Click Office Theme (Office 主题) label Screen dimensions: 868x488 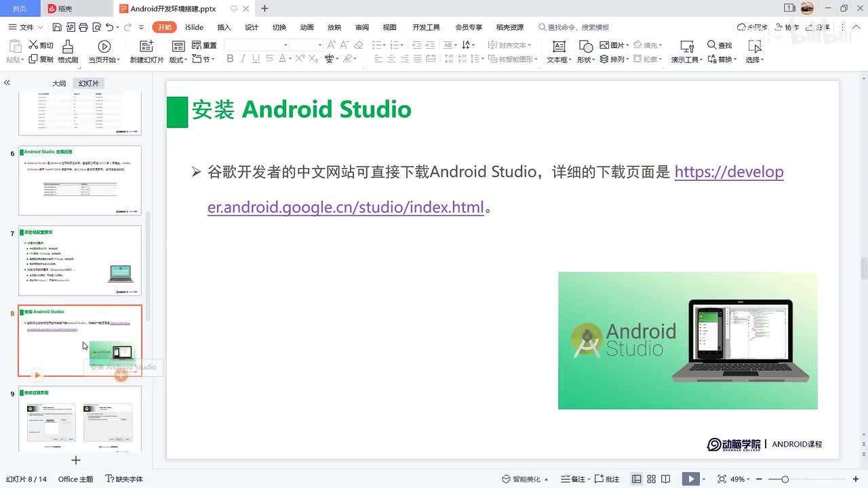tap(75, 479)
